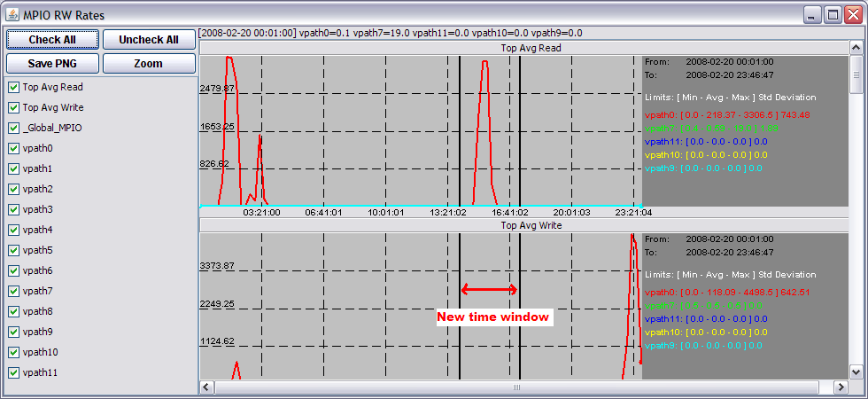Click the Zoom button
This screenshot has height=399, width=868.
[149, 63]
